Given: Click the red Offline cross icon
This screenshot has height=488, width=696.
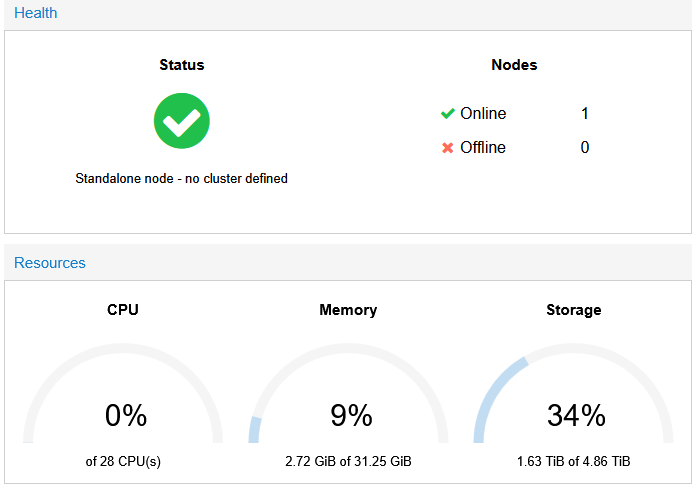Looking at the screenshot, I should 448,148.
